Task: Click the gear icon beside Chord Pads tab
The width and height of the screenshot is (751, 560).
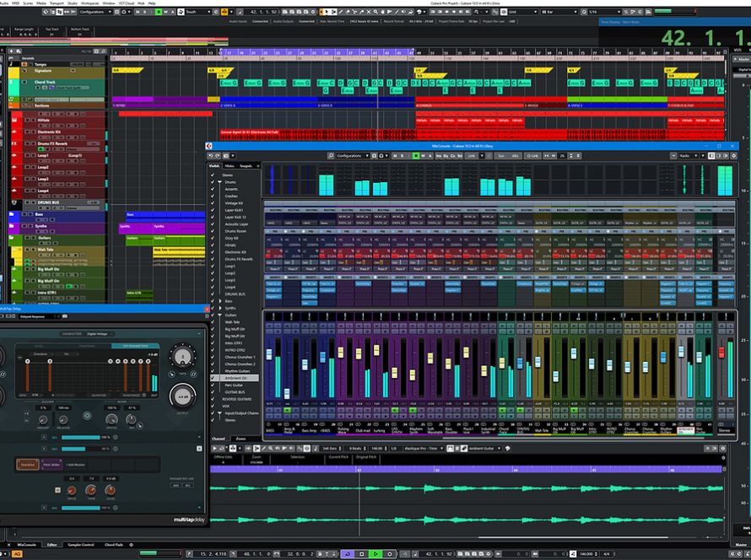Action: coord(132,545)
